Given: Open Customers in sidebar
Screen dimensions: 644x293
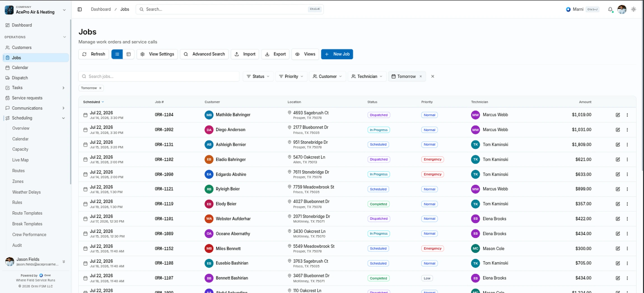Looking at the screenshot, I should pos(36,48).
